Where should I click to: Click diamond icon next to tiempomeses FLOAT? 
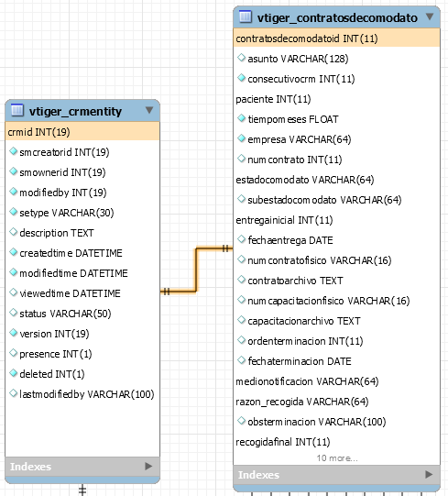point(241,118)
